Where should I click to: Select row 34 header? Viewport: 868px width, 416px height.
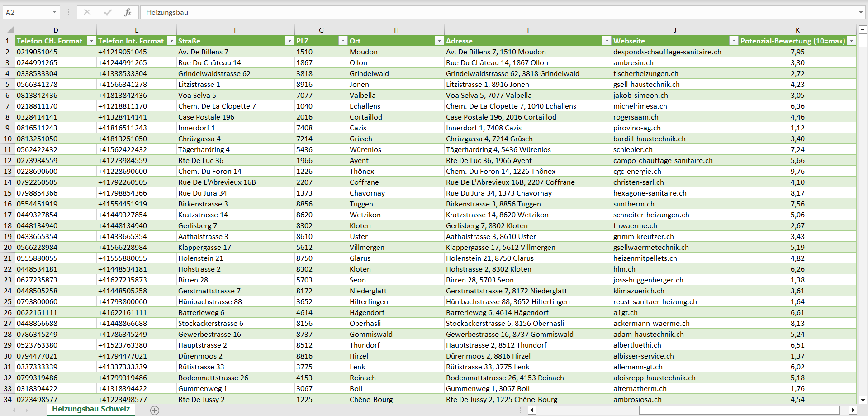click(8, 399)
